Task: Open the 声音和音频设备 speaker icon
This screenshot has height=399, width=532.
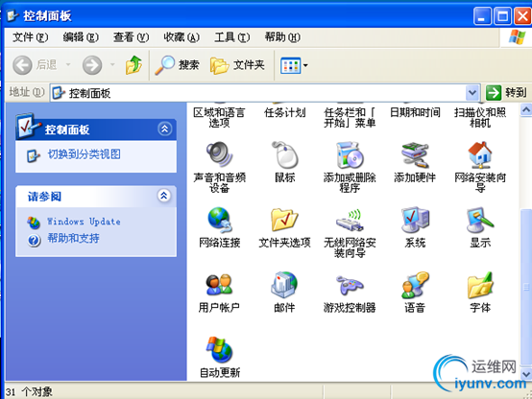Action: [x=219, y=154]
